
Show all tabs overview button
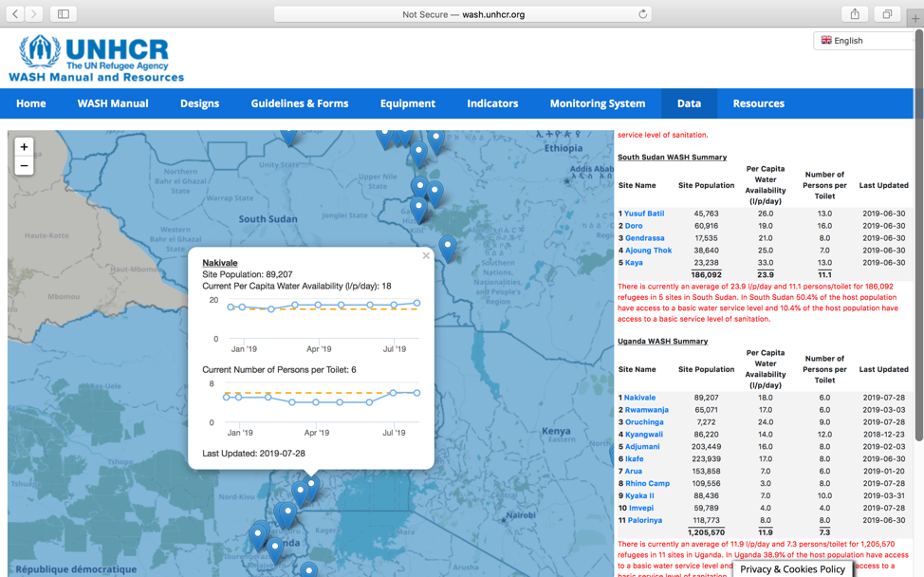click(887, 13)
